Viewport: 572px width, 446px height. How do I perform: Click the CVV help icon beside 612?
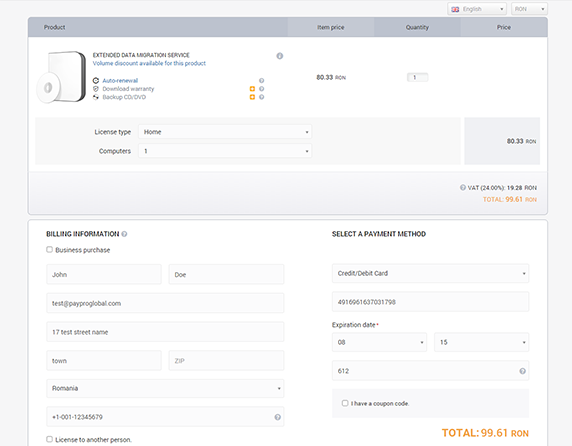[522, 371]
